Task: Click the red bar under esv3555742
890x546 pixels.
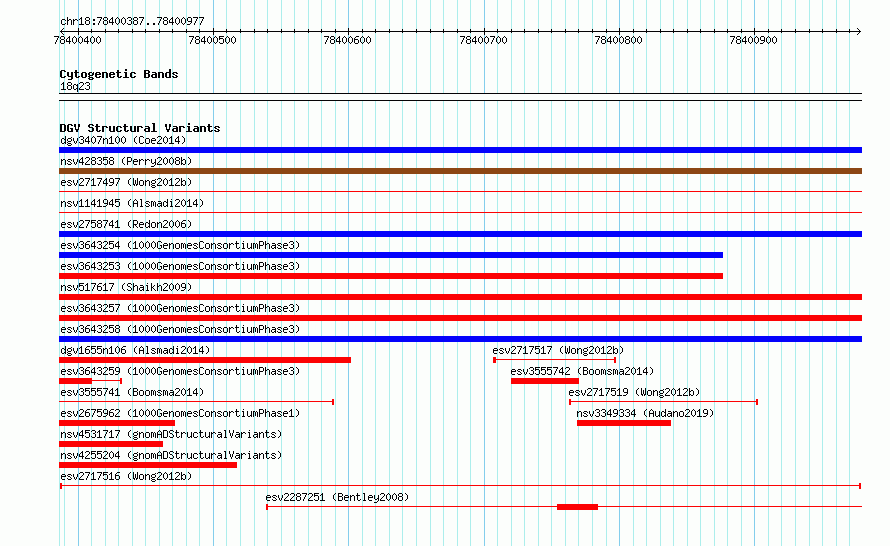Action: pyautogui.click(x=545, y=381)
